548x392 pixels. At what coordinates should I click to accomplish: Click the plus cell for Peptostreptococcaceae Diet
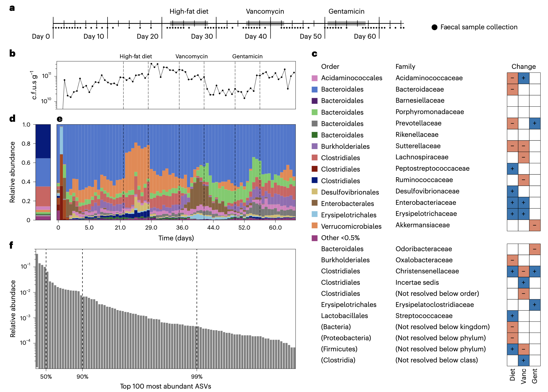click(512, 169)
